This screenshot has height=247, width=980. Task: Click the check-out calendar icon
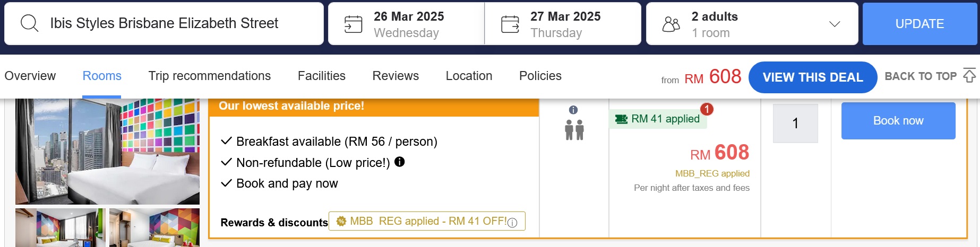(x=510, y=24)
